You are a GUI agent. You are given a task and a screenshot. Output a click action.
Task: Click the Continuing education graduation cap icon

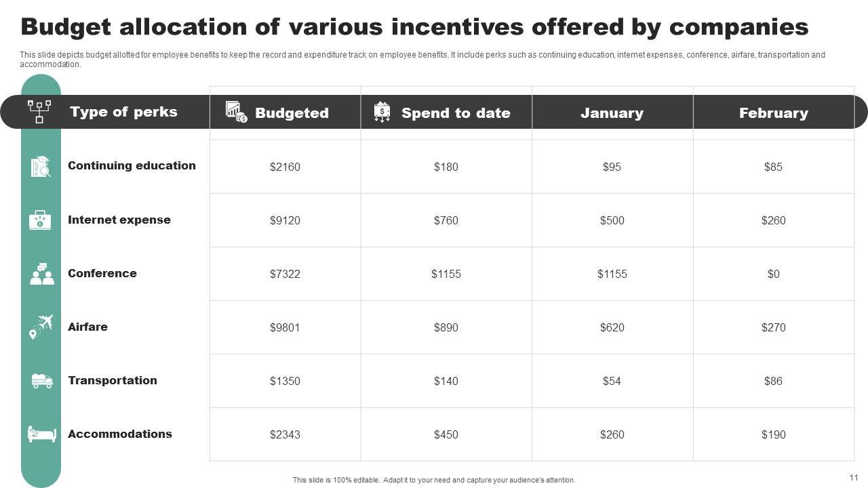(41, 167)
